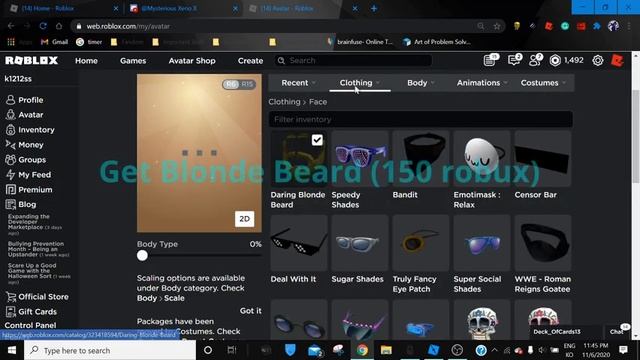
Task: Open Profile in the sidebar
Action: (24, 100)
